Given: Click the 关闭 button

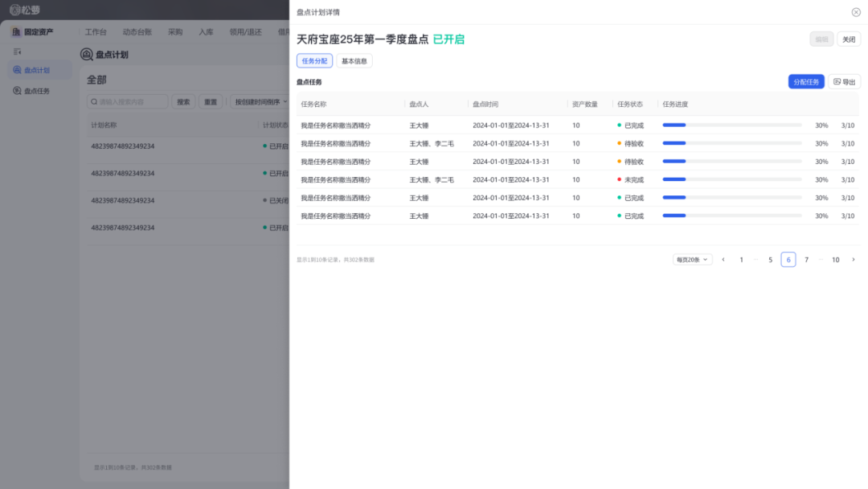Looking at the screenshot, I should pyautogui.click(x=849, y=39).
